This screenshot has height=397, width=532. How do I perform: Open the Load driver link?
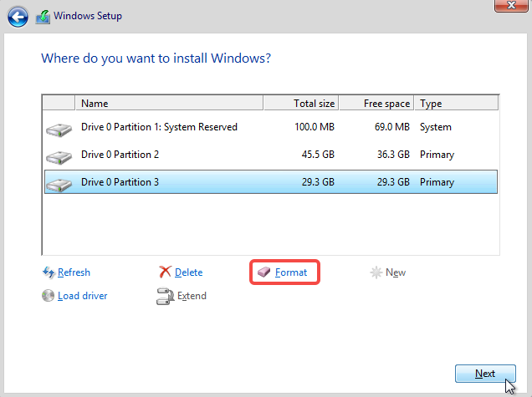coord(83,296)
